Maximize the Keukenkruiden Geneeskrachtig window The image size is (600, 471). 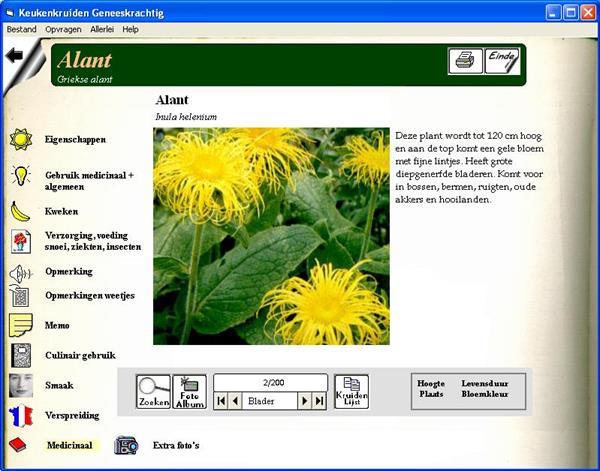pos(571,13)
